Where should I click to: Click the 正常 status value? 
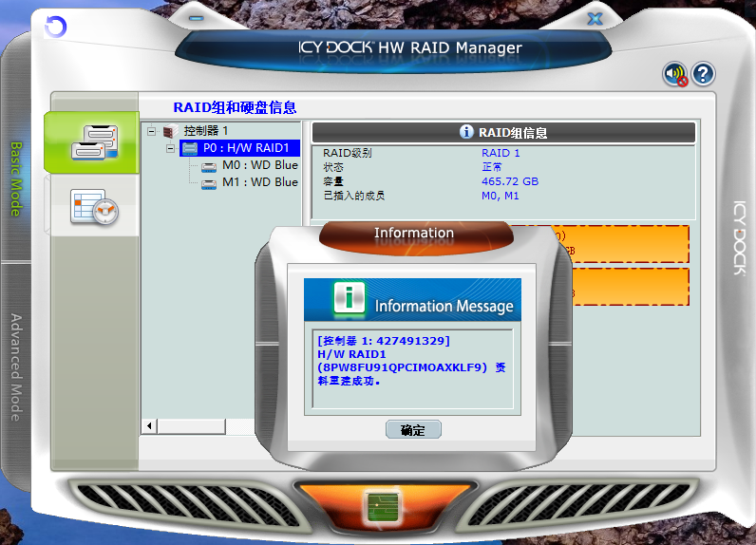click(491, 167)
